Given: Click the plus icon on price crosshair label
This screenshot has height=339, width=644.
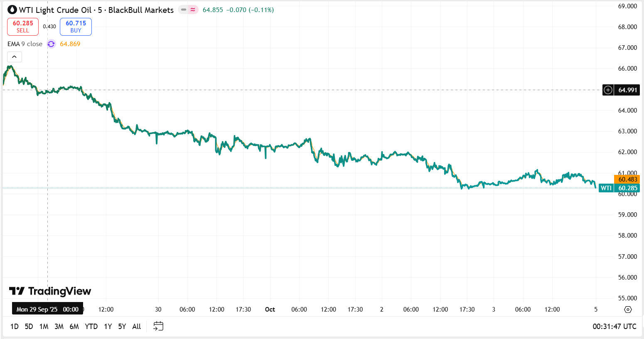Looking at the screenshot, I should [608, 90].
